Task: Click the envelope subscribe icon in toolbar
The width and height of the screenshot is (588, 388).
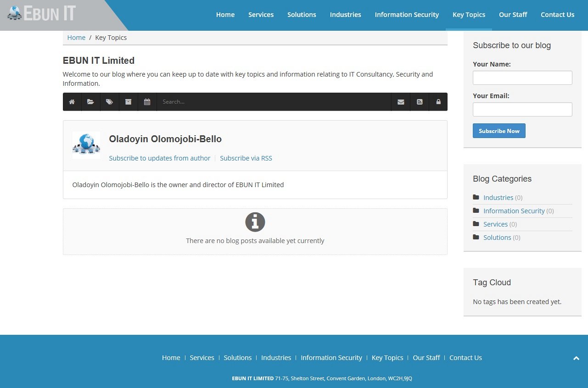Action: [401, 102]
